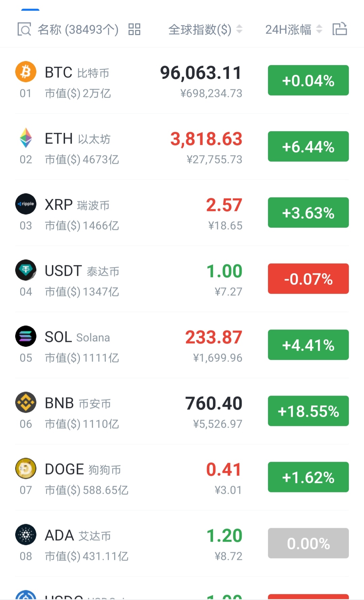Open the share/export icon at top right
The height and width of the screenshot is (600, 364).
[340, 29]
